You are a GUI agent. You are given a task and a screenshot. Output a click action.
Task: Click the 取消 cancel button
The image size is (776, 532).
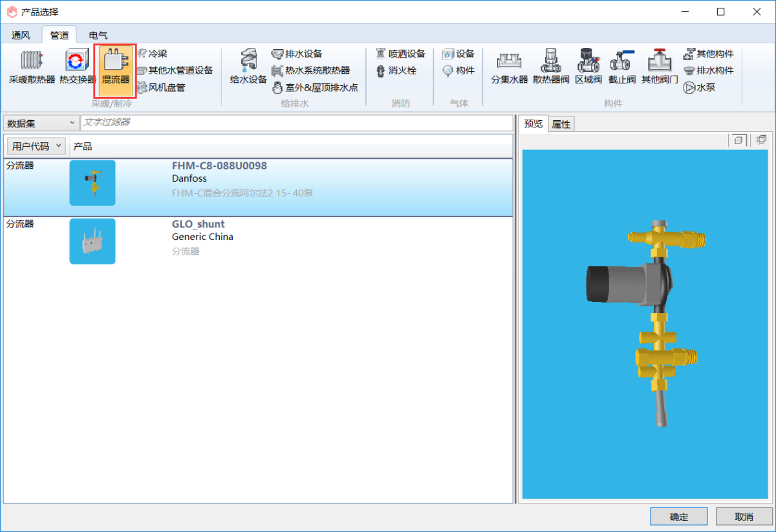tap(744, 516)
